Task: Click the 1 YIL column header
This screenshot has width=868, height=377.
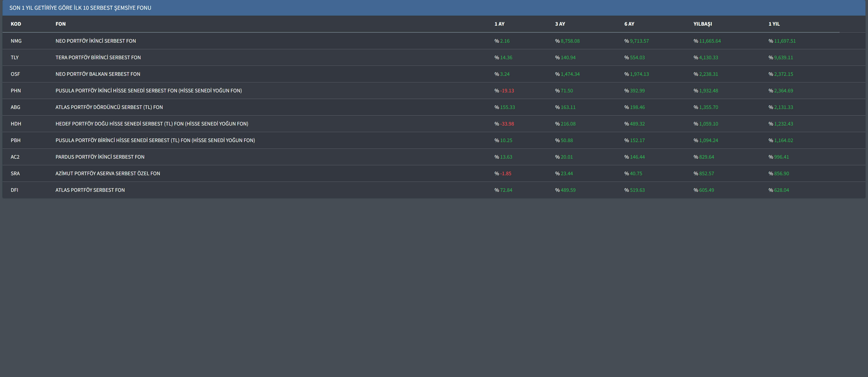Action: click(774, 24)
